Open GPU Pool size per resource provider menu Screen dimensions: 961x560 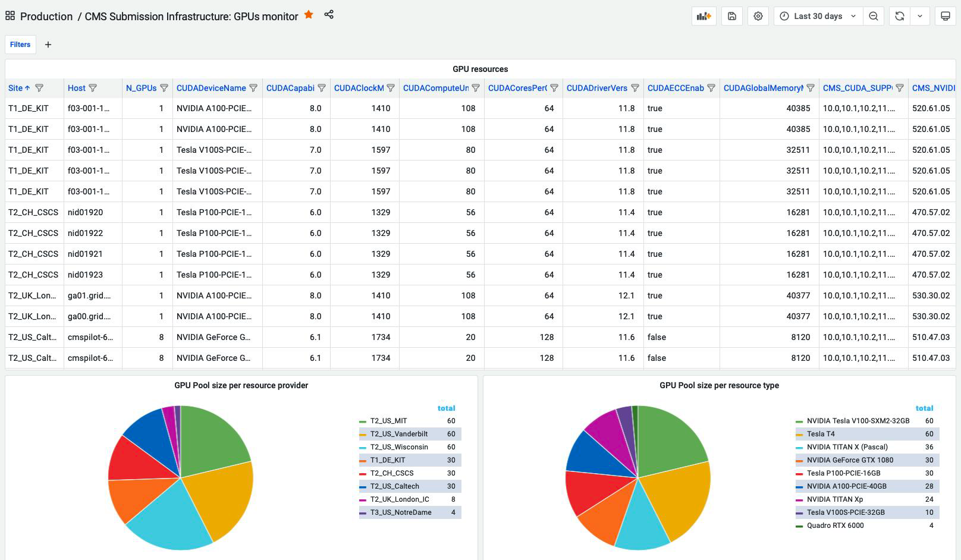tap(241, 385)
